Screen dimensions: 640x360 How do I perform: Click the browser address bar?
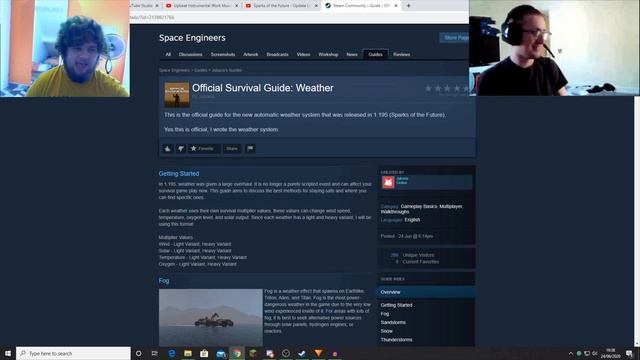(299, 18)
